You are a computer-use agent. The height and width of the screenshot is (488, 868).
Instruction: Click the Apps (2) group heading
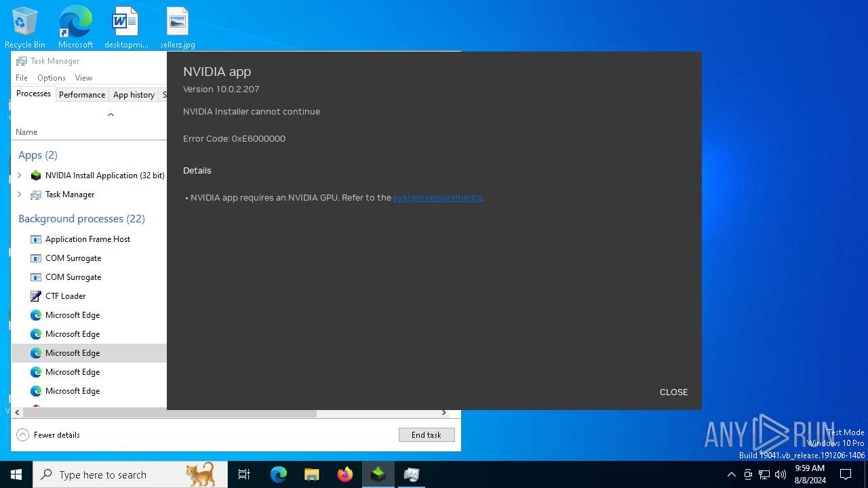click(38, 155)
